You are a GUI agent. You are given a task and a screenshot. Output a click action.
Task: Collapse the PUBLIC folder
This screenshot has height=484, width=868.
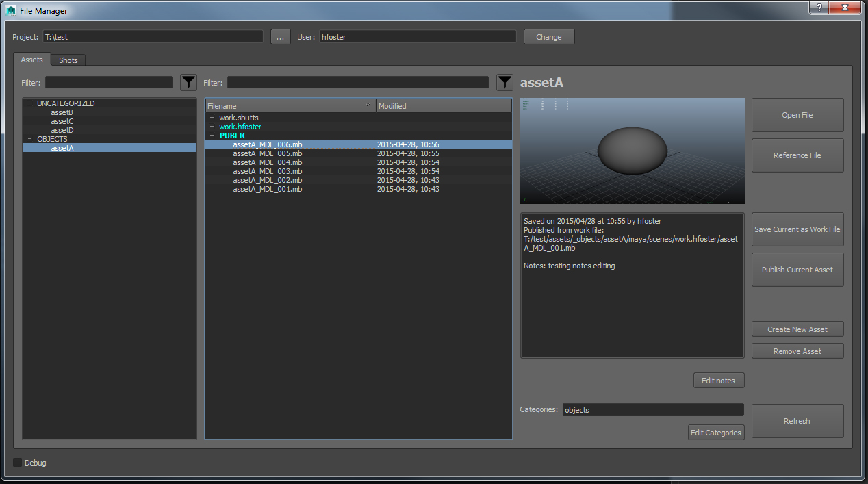point(212,136)
